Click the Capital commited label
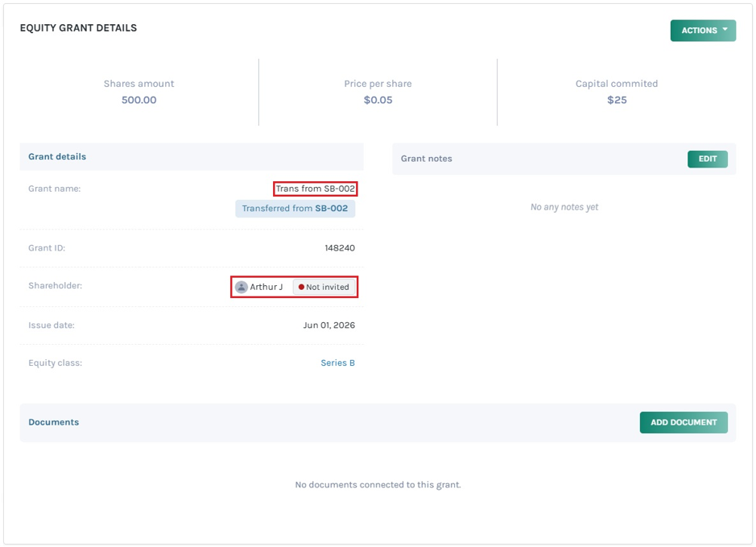The height and width of the screenshot is (547, 756). click(617, 84)
